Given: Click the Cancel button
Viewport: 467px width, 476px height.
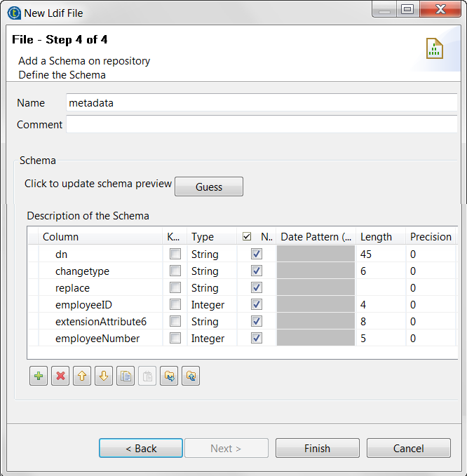Looking at the screenshot, I should (x=408, y=448).
